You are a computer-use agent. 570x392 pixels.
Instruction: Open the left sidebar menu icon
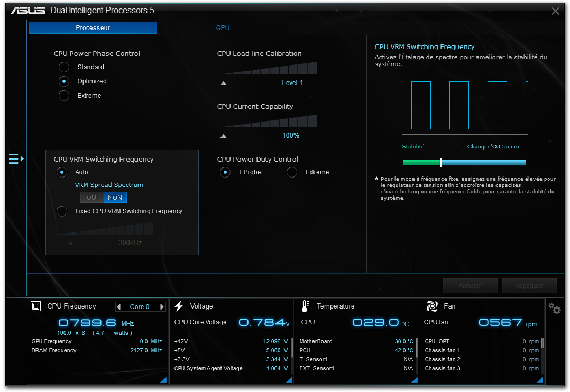tap(16, 158)
